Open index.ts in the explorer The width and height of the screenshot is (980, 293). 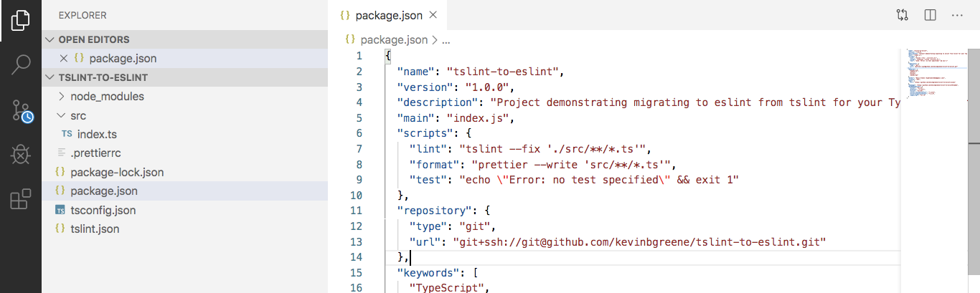point(184,134)
